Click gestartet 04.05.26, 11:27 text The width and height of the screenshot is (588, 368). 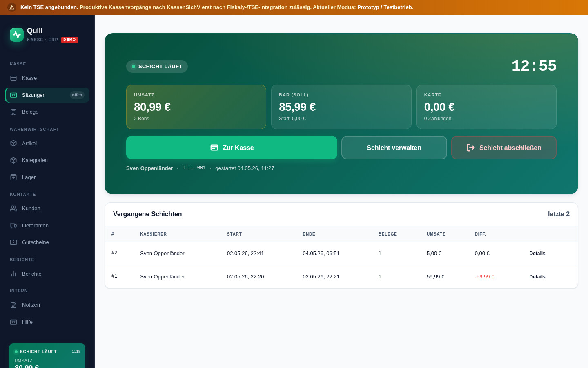point(245,168)
